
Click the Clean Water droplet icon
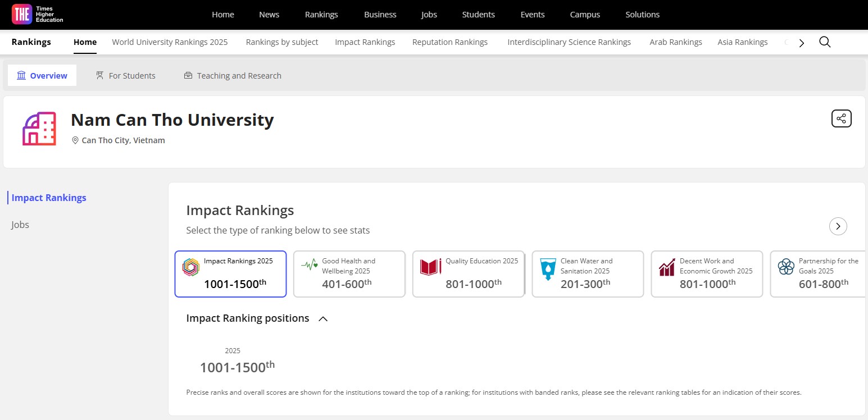coord(548,270)
